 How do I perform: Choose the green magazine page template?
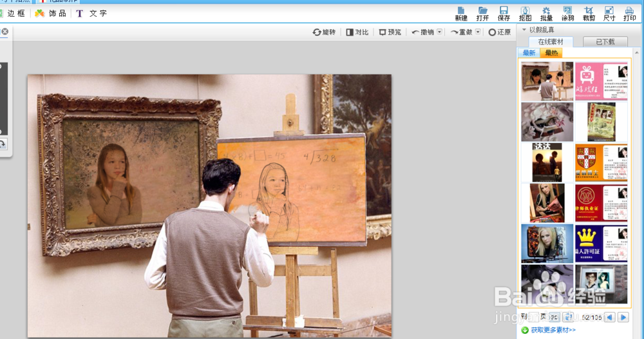tap(601, 122)
